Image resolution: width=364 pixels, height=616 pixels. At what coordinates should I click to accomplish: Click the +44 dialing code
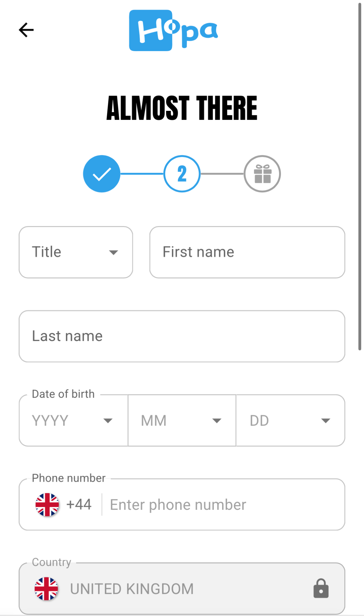79,504
